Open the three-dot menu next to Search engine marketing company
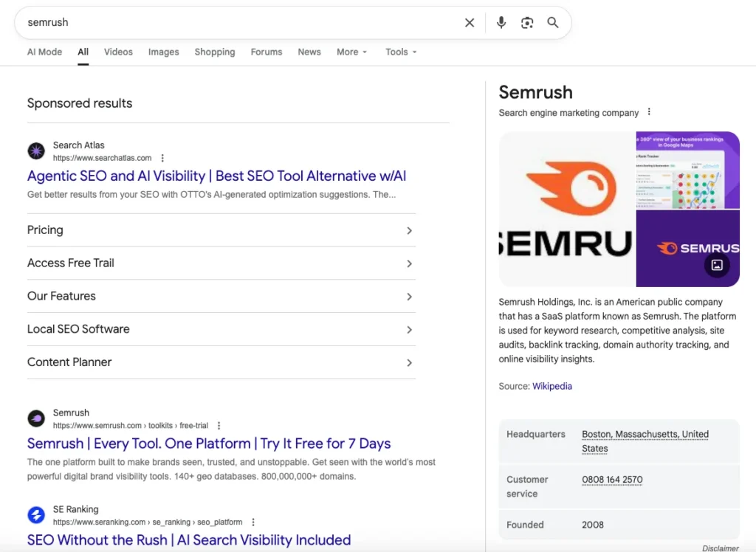The width and height of the screenshot is (756, 552). pos(649,112)
